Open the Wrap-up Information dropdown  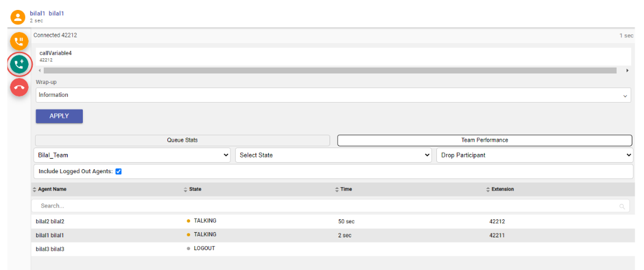(x=333, y=95)
